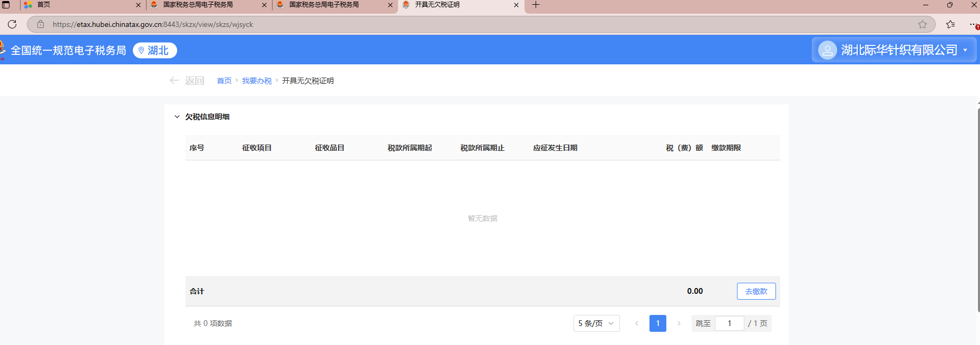Image resolution: width=980 pixels, height=345 pixels.
Task: Click the user avatar icon
Action: click(827, 50)
